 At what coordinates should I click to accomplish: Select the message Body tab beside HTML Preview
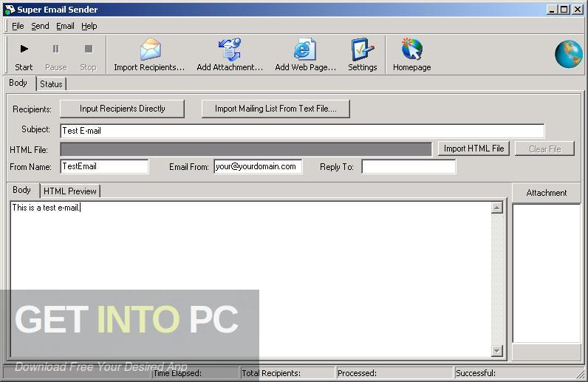(21, 190)
